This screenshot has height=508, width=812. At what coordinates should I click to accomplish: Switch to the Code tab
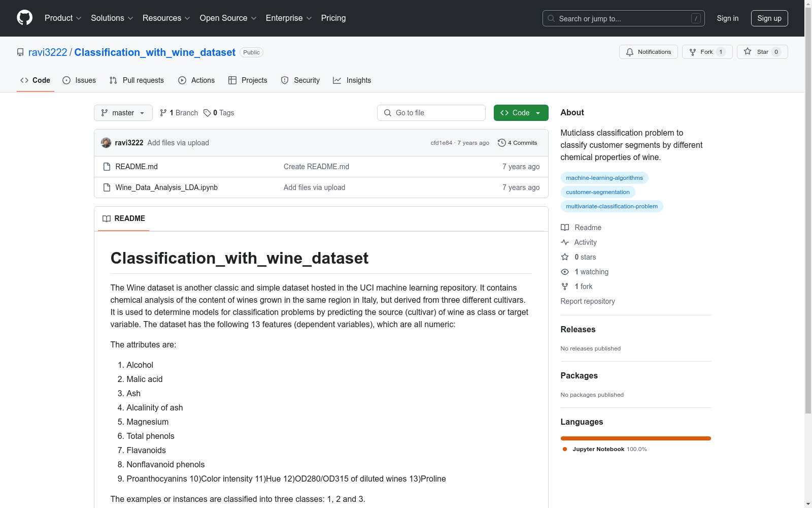pyautogui.click(x=35, y=80)
